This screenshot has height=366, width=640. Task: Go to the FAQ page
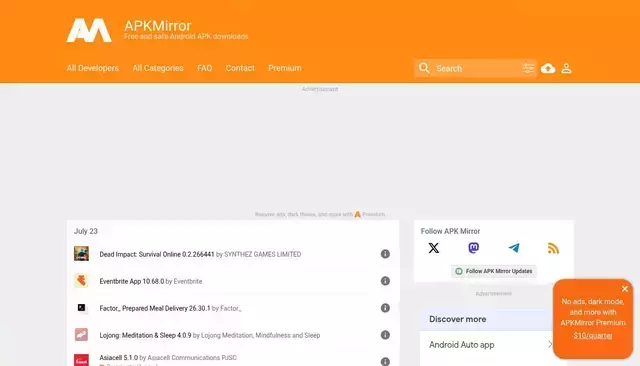[x=204, y=68]
